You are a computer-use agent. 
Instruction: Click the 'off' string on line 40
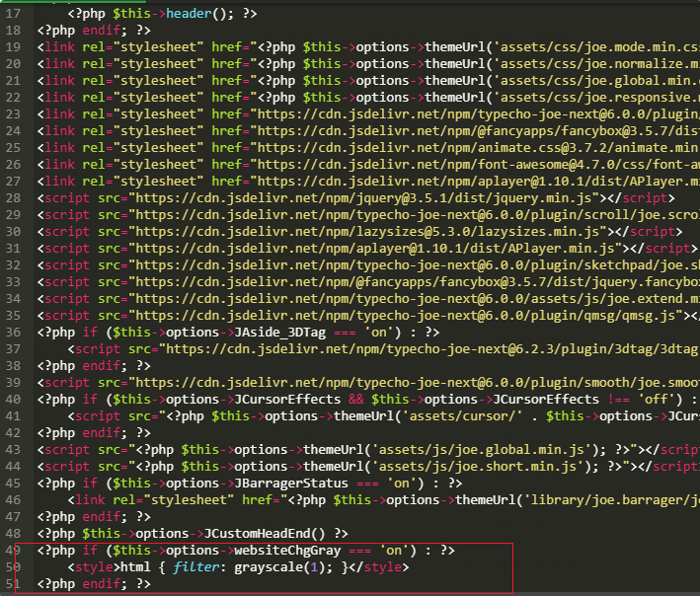point(656,400)
